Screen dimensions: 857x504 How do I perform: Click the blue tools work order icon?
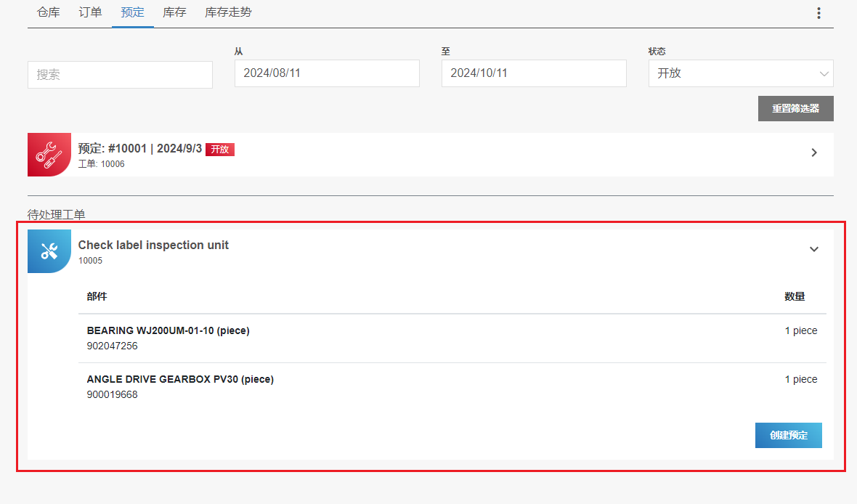pyautogui.click(x=49, y=251)
